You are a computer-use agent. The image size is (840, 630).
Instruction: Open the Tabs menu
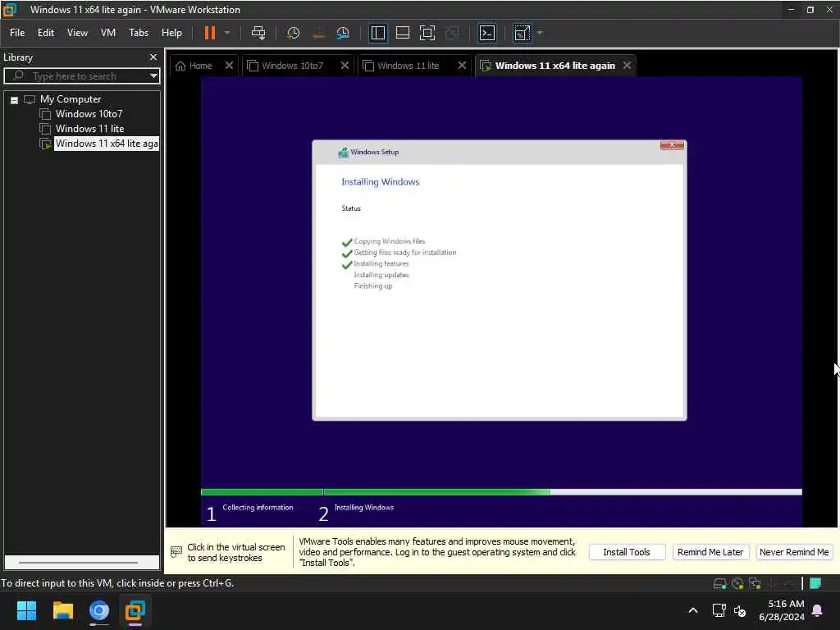tap(138, 33)
